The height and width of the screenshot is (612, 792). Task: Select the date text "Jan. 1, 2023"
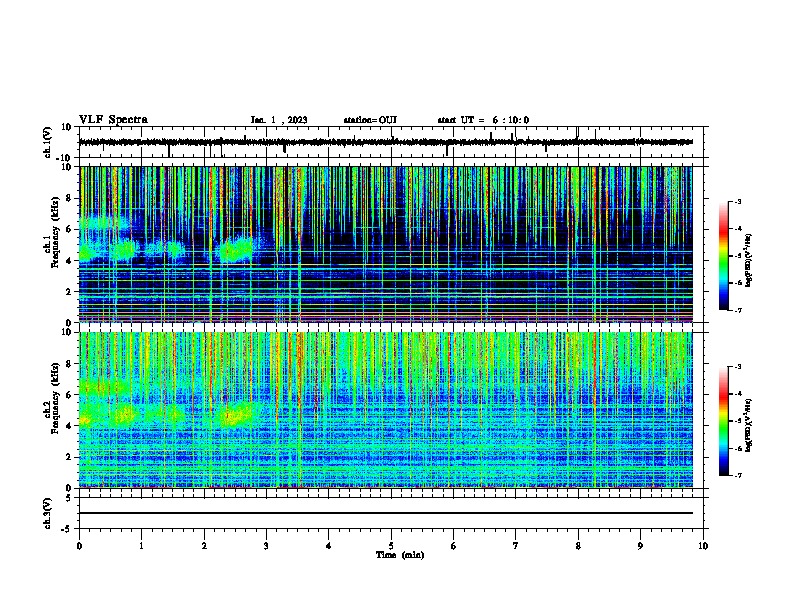tap(279, 120)
